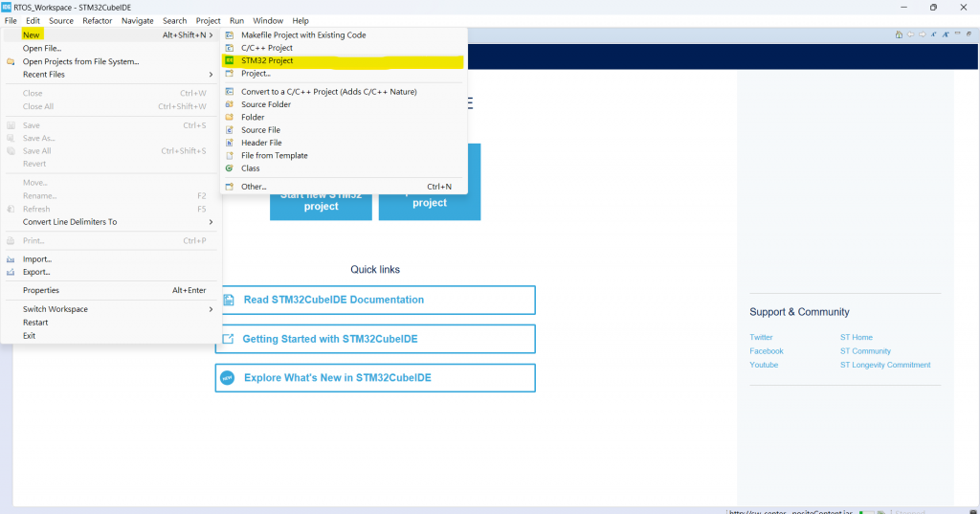This screenshot has width=980, height=514.
Task: Choose Makefile Project with Existing Code
Action: (343, 35)
